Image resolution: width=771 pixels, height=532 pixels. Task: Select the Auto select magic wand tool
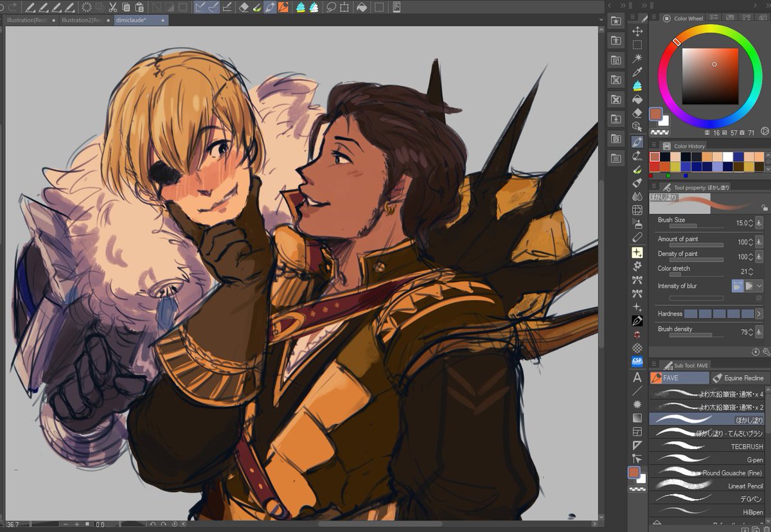point(637,58)
